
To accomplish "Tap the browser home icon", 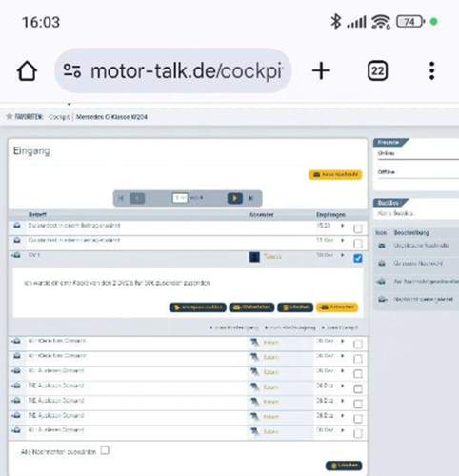I will pos(27,70).
